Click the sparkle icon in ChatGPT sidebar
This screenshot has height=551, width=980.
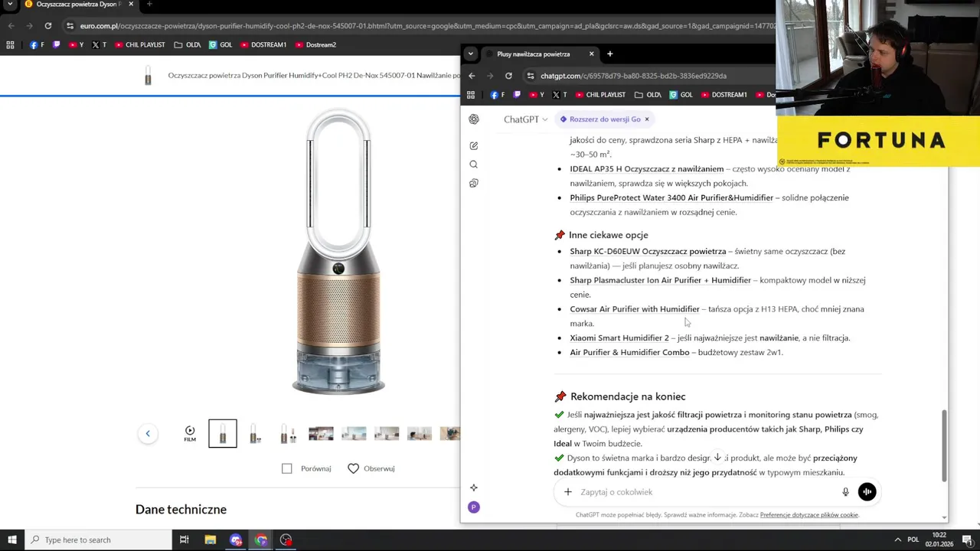click(x=474, y=487)
